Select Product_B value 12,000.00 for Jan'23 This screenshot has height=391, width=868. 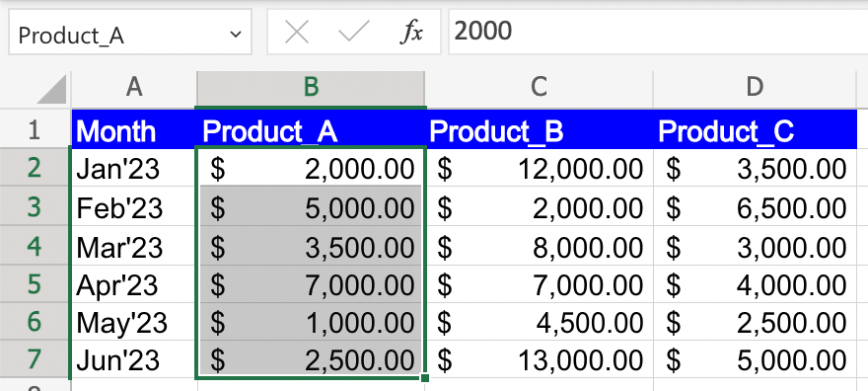pyautogui.click(x=539, y=167)
